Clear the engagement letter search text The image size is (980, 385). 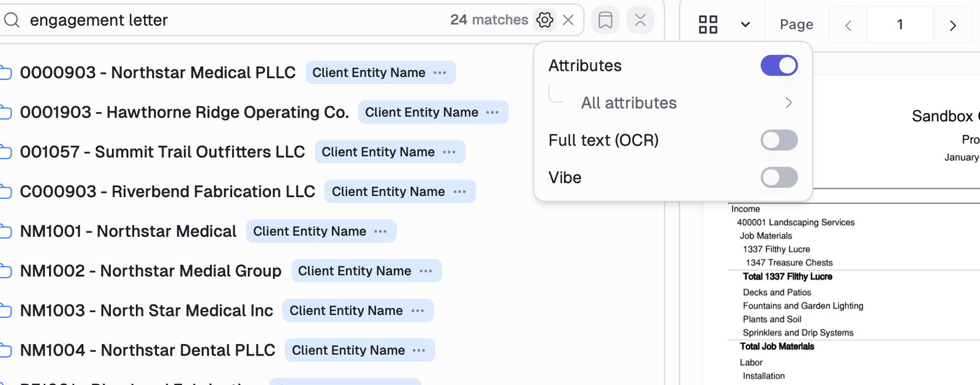(568, 20)
